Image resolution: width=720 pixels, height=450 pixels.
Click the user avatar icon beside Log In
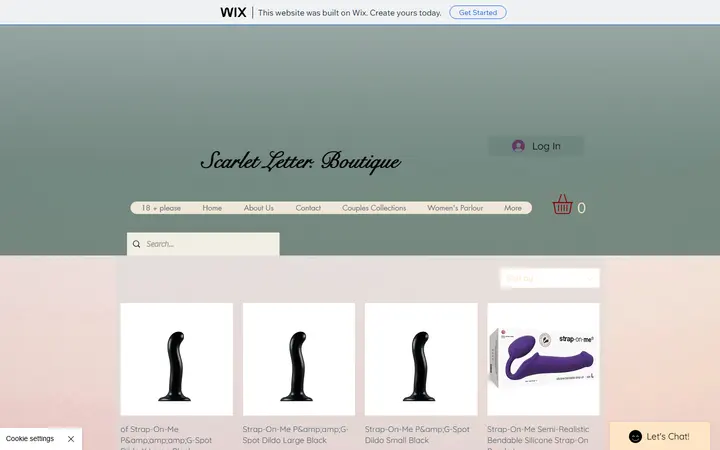(518, 146)
